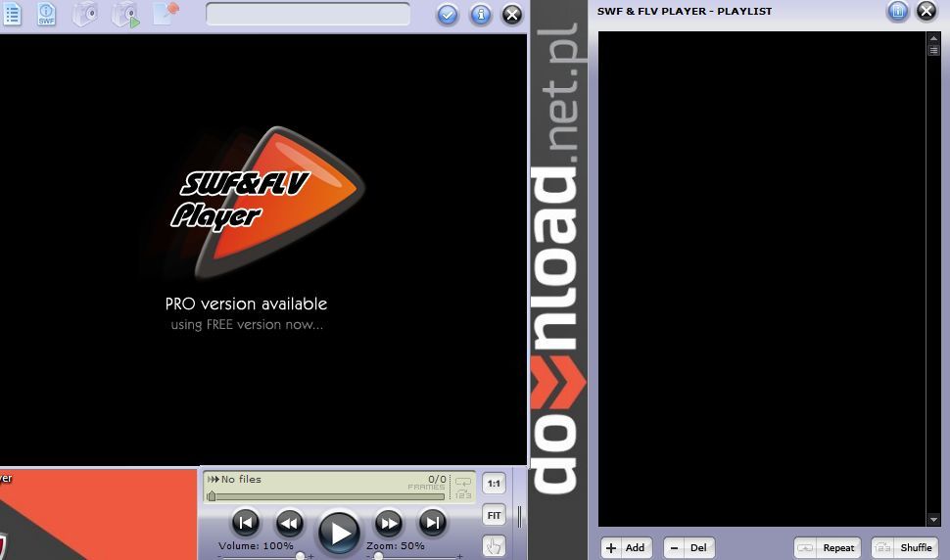The image size is (950, 560).
Task: Click the empty address field in toolbar
Action: (x=308, y=14)
